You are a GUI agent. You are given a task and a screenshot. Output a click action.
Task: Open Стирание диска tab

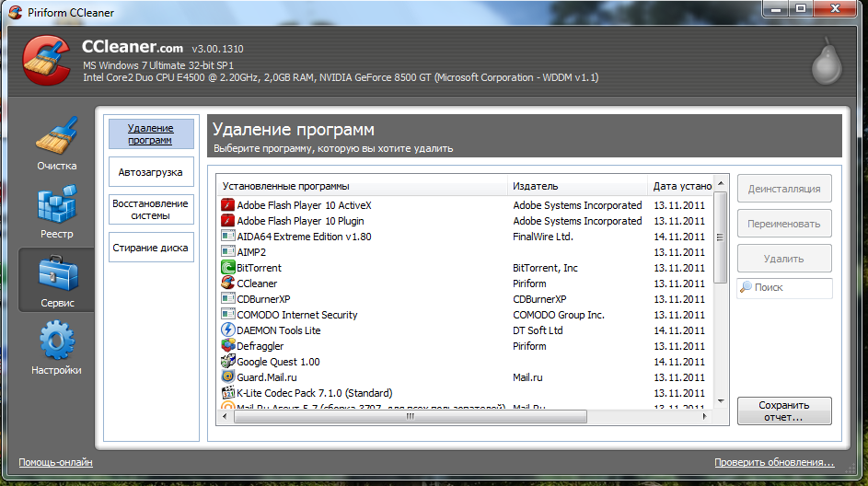pyautogui.click(x=151, y=248)
